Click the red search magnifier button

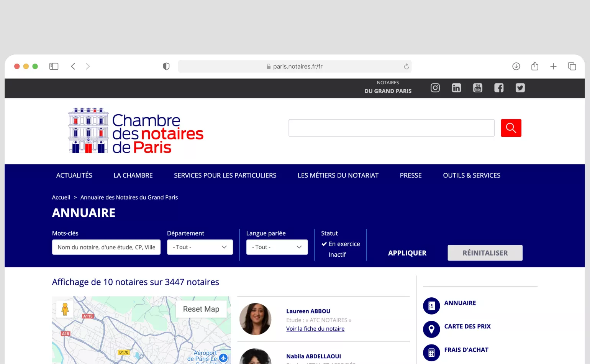tap(511, 128)
